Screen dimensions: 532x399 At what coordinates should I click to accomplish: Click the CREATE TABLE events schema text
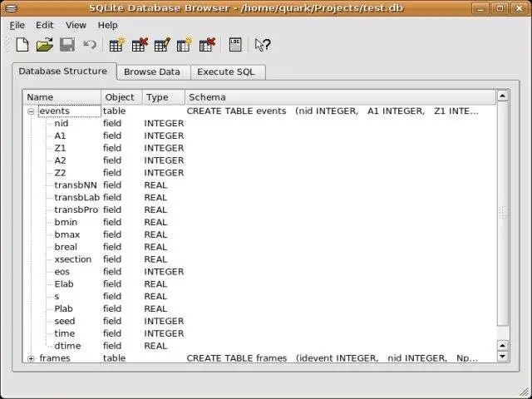[332, 111]
